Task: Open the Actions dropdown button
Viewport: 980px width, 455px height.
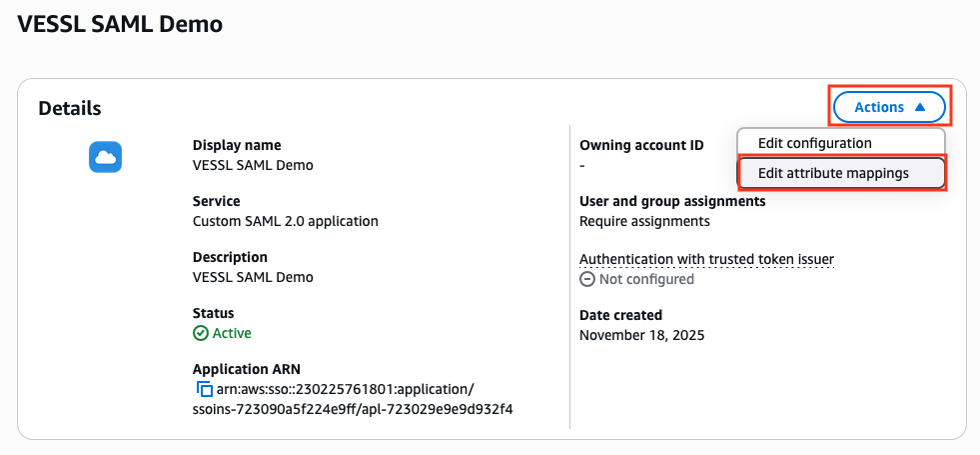Action: click(x=889, y=107)
